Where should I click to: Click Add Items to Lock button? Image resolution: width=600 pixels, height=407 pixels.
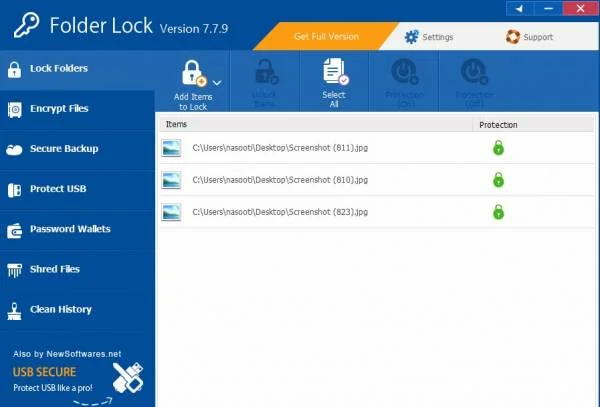click(x=193, y=85)
